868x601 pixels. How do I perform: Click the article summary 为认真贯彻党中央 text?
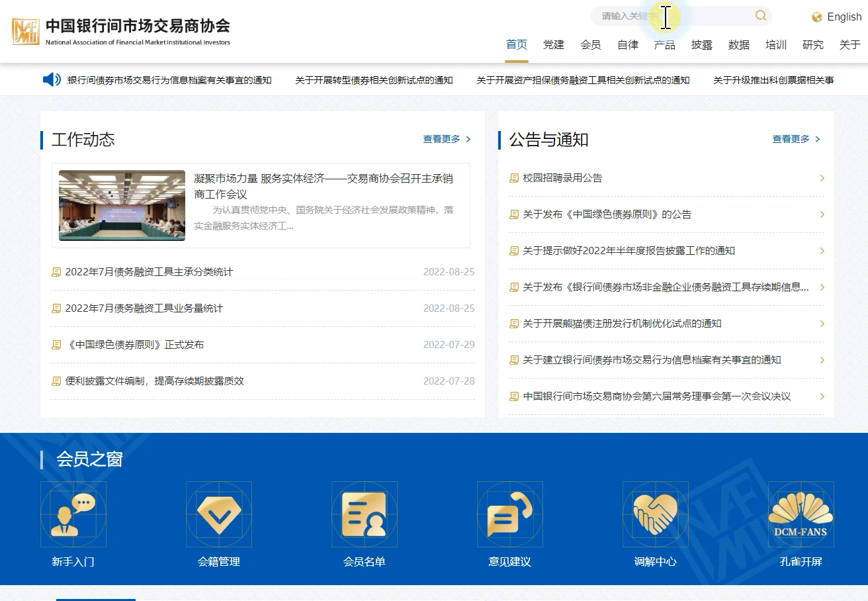coord(324,218)
